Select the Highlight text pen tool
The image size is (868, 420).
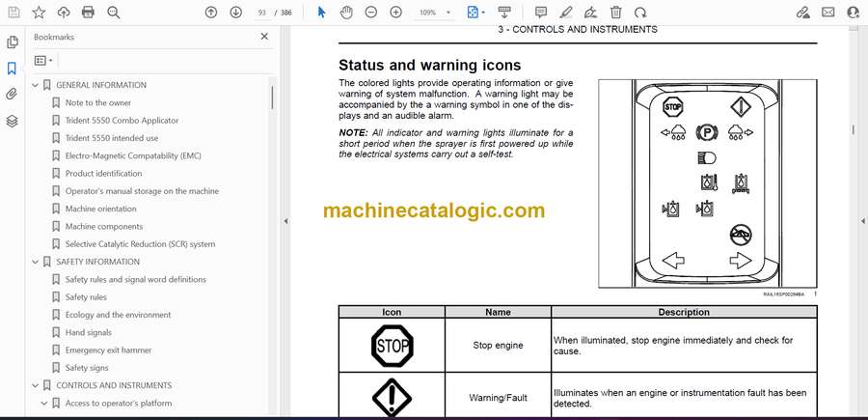[x=566, y=13]
